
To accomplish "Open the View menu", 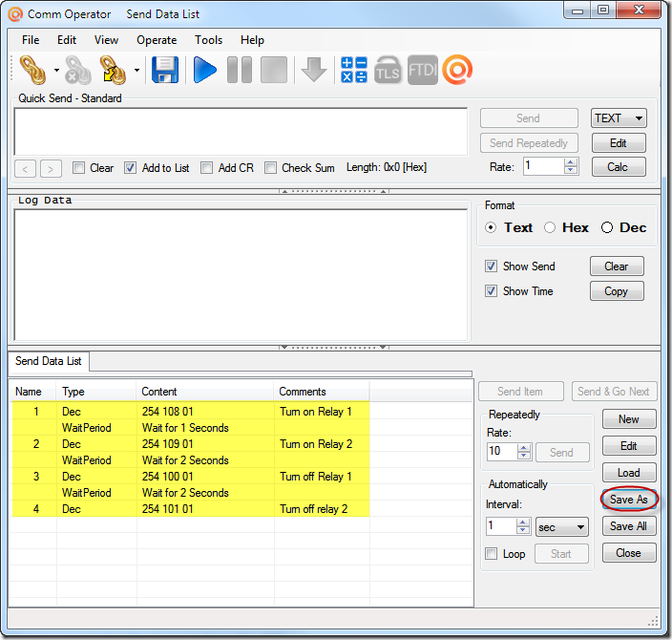I will tap(106, 40).
